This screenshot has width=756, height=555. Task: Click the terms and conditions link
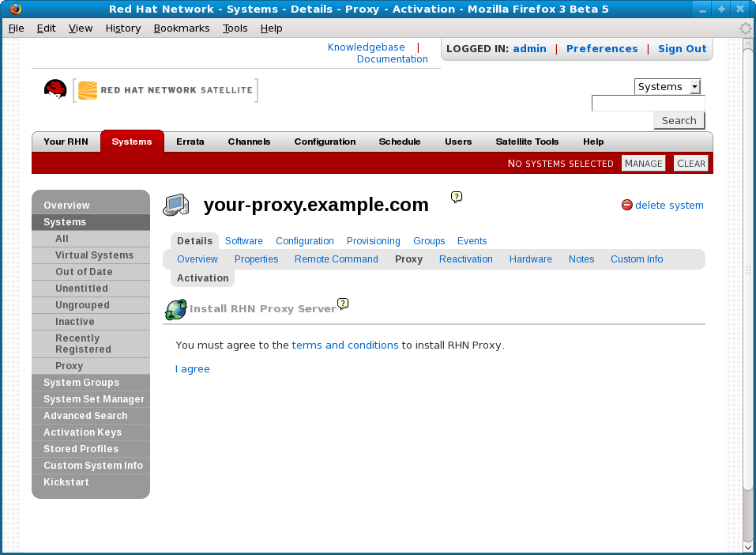pyautogui.click(x=345, y=345)
